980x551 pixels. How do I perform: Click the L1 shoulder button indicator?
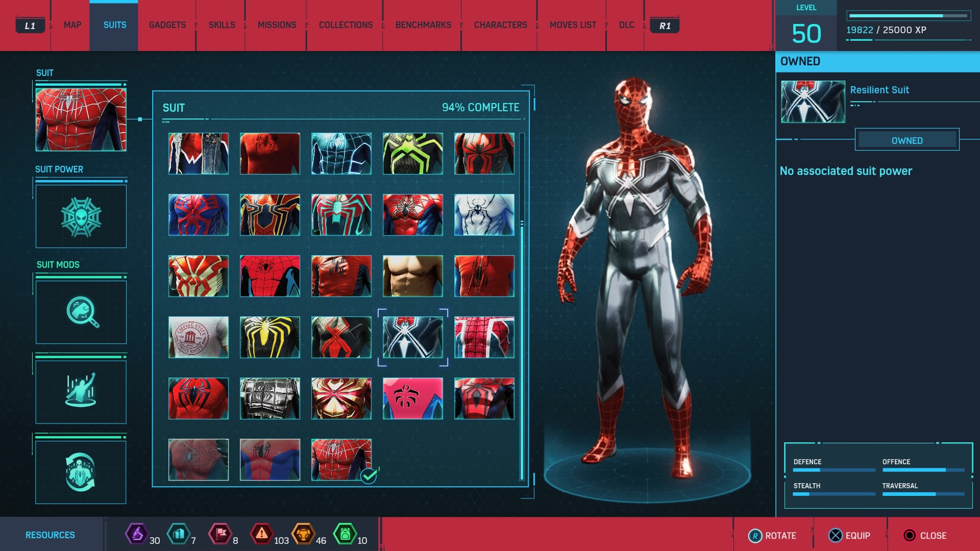30,26
